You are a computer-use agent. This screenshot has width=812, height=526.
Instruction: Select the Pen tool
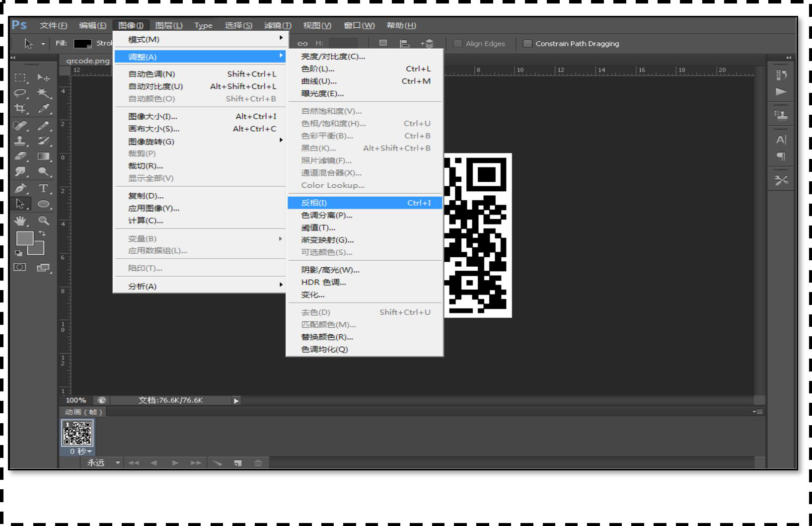pyautogui.click(x=20, y=188)
